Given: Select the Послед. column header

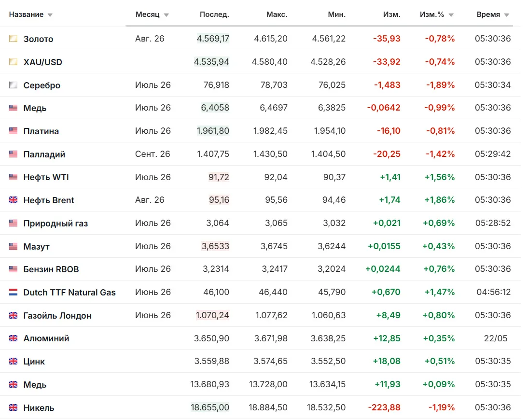Looking at the screenshot, I should coord(214,14).
